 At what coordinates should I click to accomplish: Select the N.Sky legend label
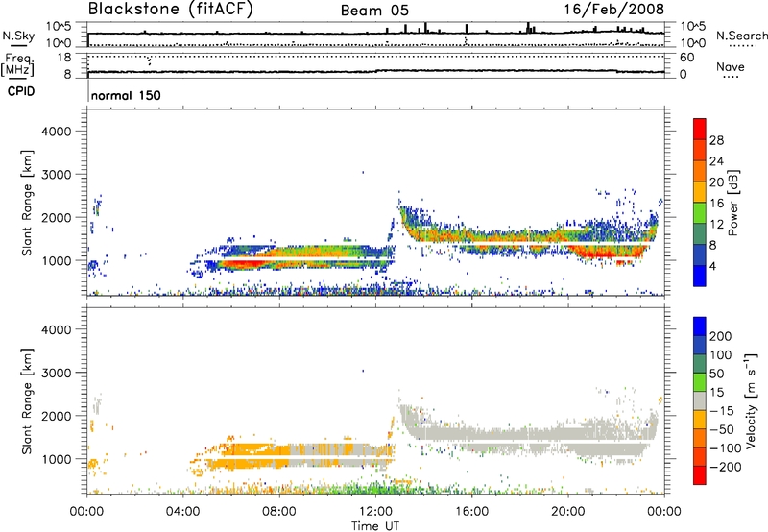18,36
